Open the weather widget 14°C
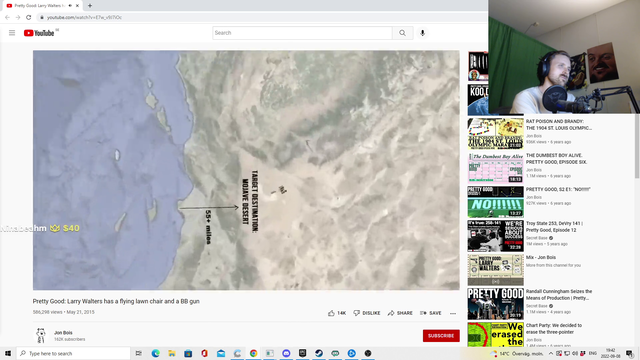This screenshot has height=360, width=640. 517,353
